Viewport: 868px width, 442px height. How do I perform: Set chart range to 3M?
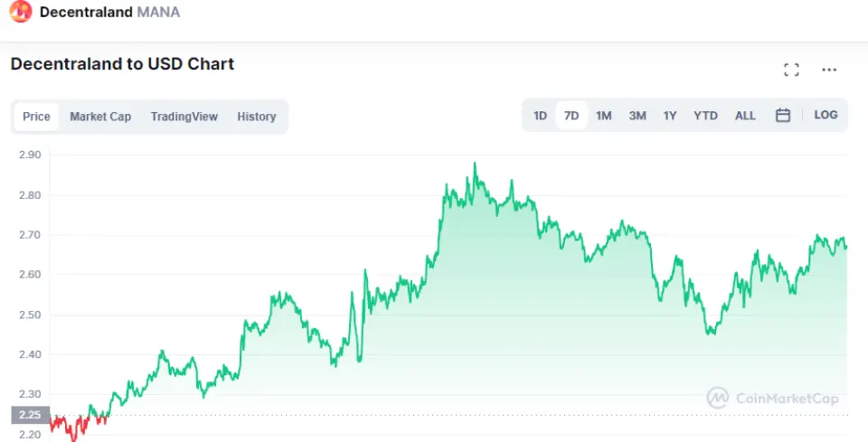(637, 116)
